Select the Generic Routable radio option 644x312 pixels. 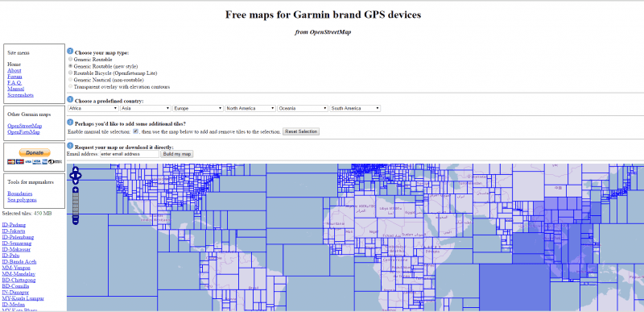tap(70, 59)
